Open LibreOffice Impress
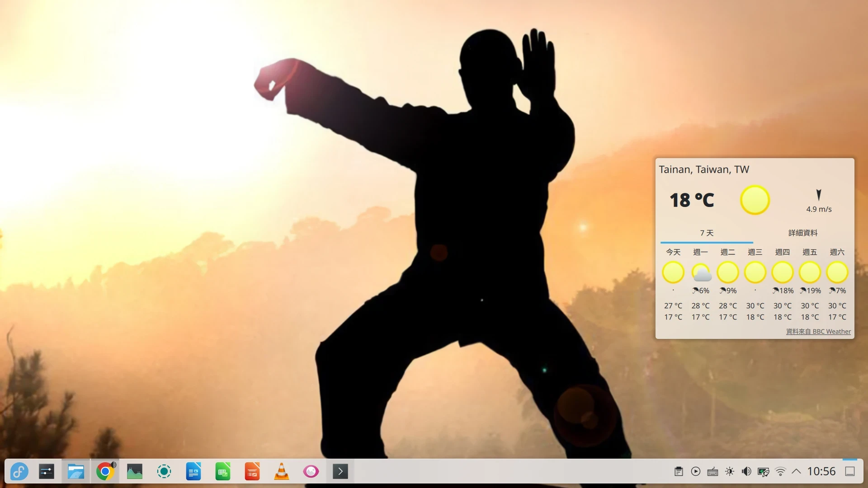This screenshot has height=488, width=868. (x=252, y=471)
